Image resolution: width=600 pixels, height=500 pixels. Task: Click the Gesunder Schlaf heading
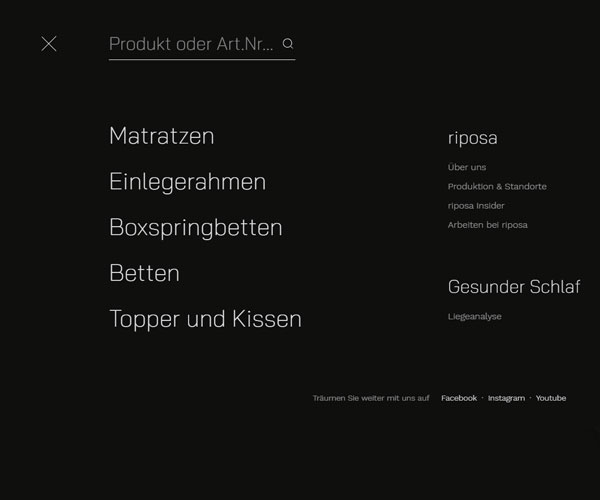click(513, 287)
